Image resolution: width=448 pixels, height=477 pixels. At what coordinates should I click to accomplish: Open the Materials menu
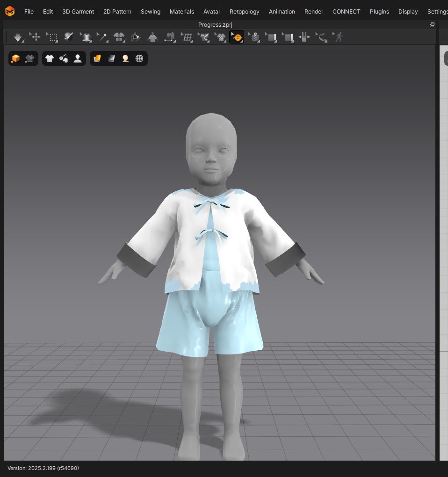(182, 12)
